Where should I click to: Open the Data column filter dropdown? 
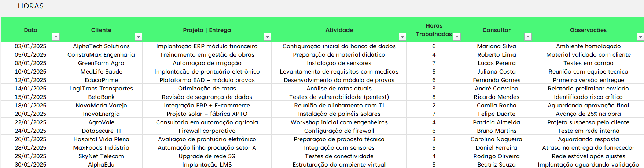[56, 37]
